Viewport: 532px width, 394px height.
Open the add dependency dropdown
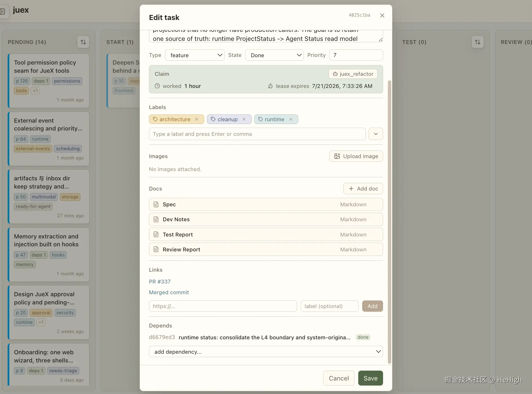266,351
